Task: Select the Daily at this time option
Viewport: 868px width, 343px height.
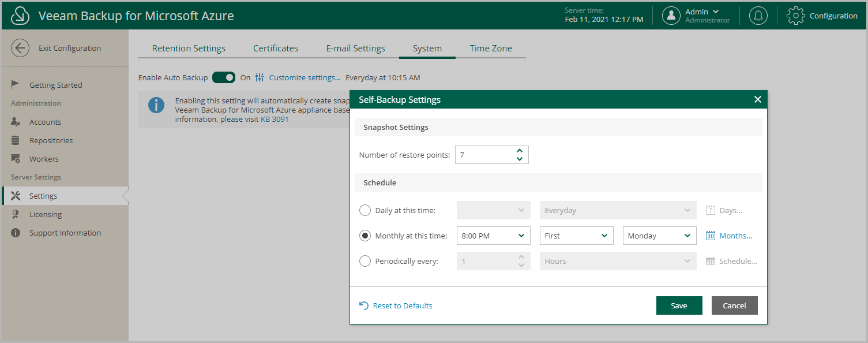Action: point(365,210)
